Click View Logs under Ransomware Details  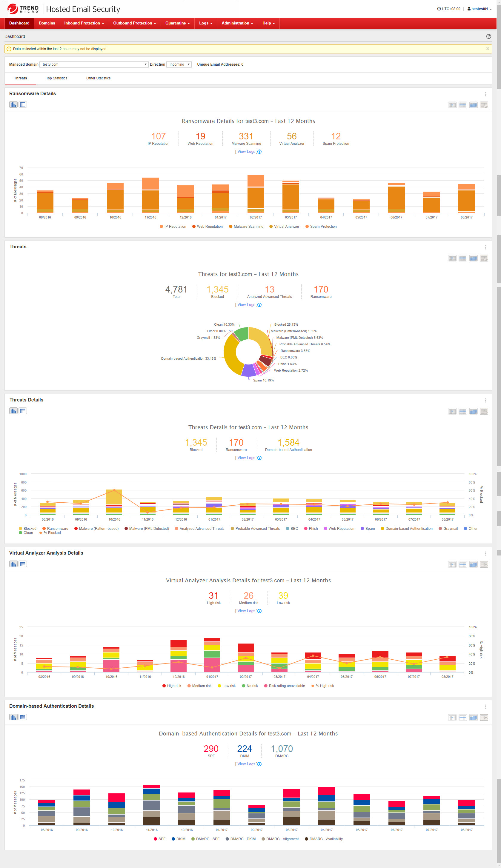pos(246,152)
